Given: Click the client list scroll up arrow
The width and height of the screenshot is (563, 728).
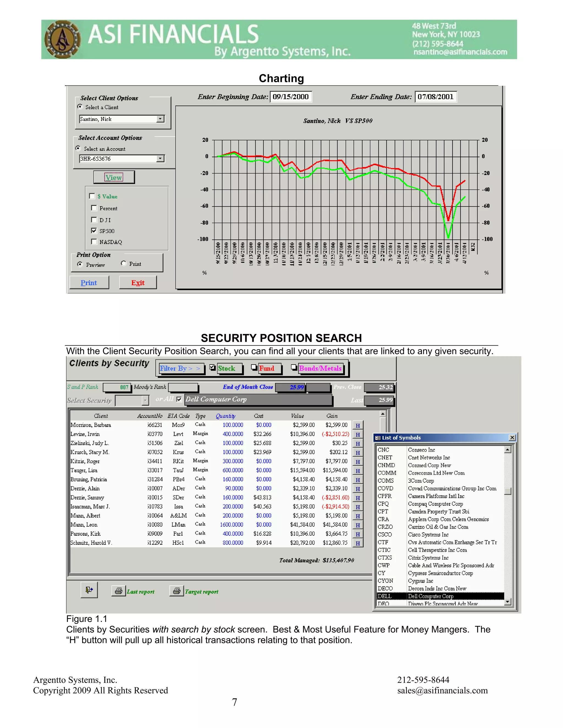Looking at the screenshot, I should tap(383, 414).
